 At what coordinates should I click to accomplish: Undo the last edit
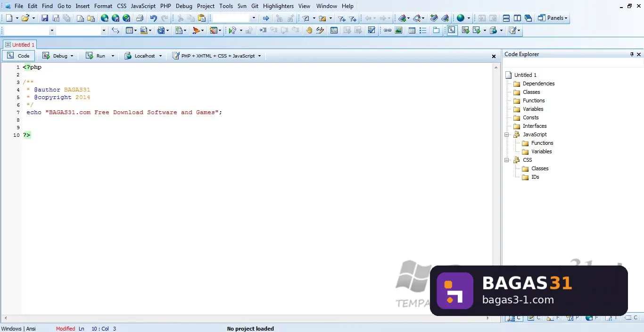coord(153,18)
